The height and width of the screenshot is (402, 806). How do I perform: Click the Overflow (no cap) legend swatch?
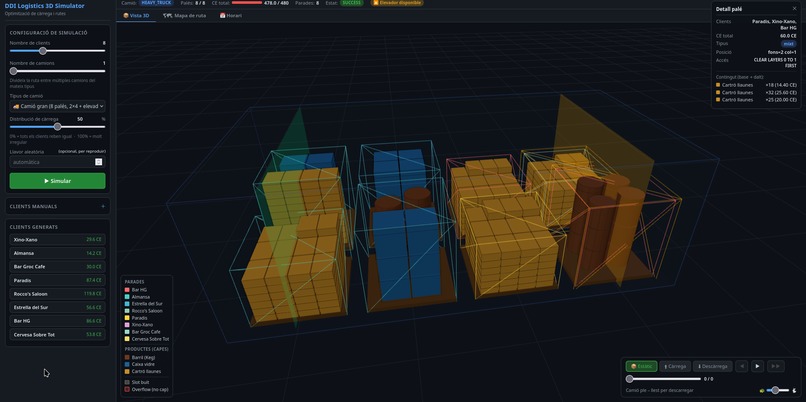point(127,389)
